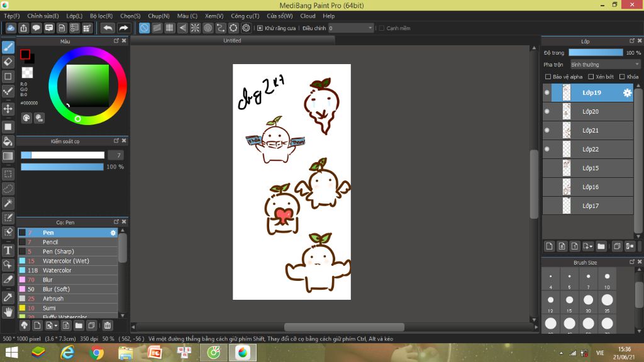Open add-layer-type dropdown in layer panel
Screen dimensions: 644x362
point(588,246)
